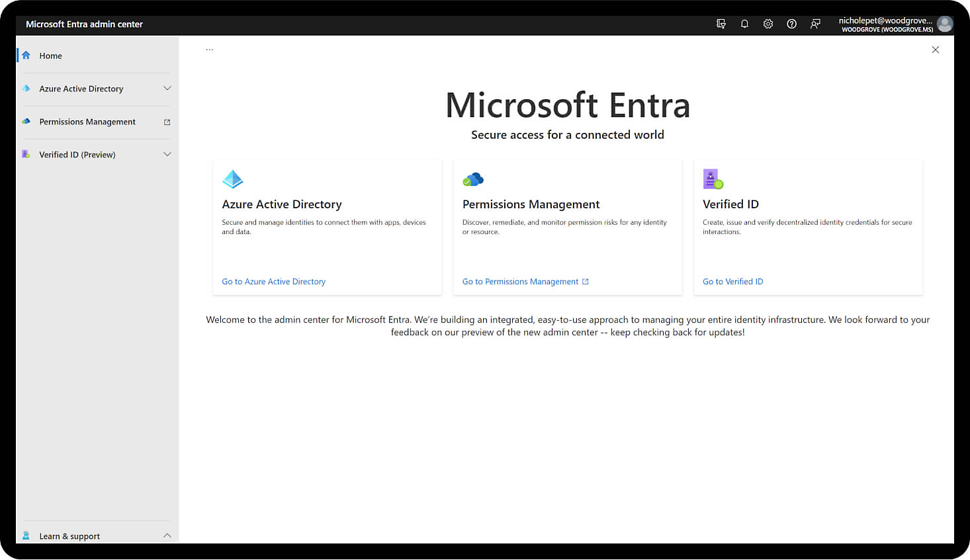Open the feedback icon in header

point(815,24)
